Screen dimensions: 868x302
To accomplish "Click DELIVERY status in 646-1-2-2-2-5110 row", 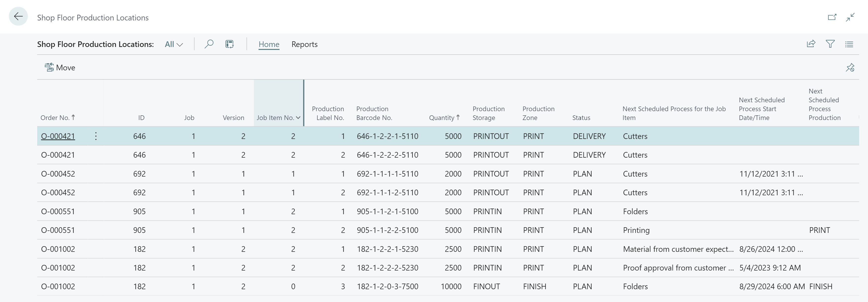I will [589, 155].
